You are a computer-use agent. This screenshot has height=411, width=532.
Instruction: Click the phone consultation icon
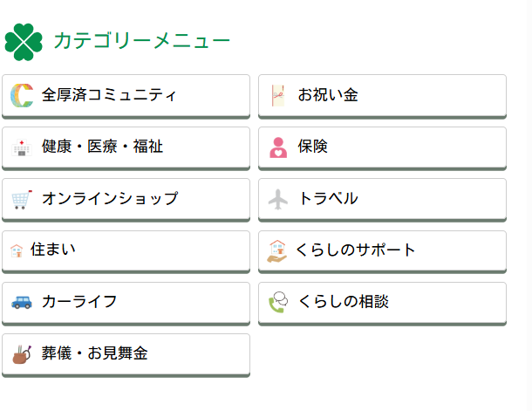click(278, 302)
